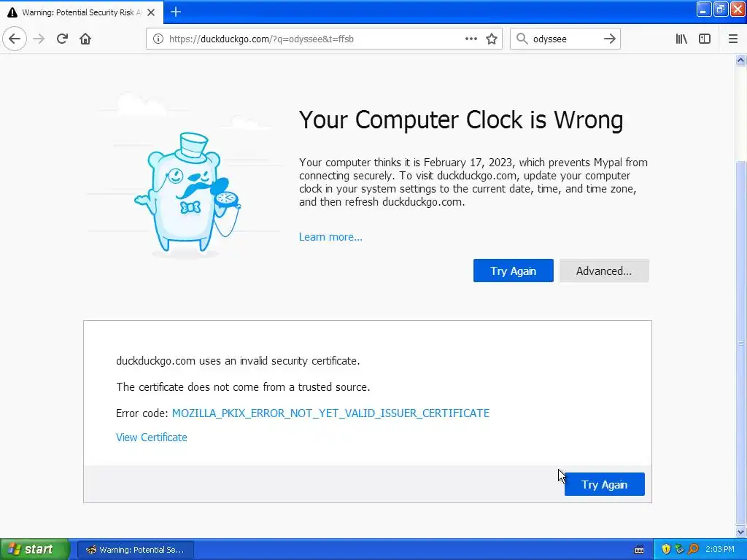Click the not from a trusted source text
Image resolution: width=747 pixels, height=560 pixels.
point(243,386)
